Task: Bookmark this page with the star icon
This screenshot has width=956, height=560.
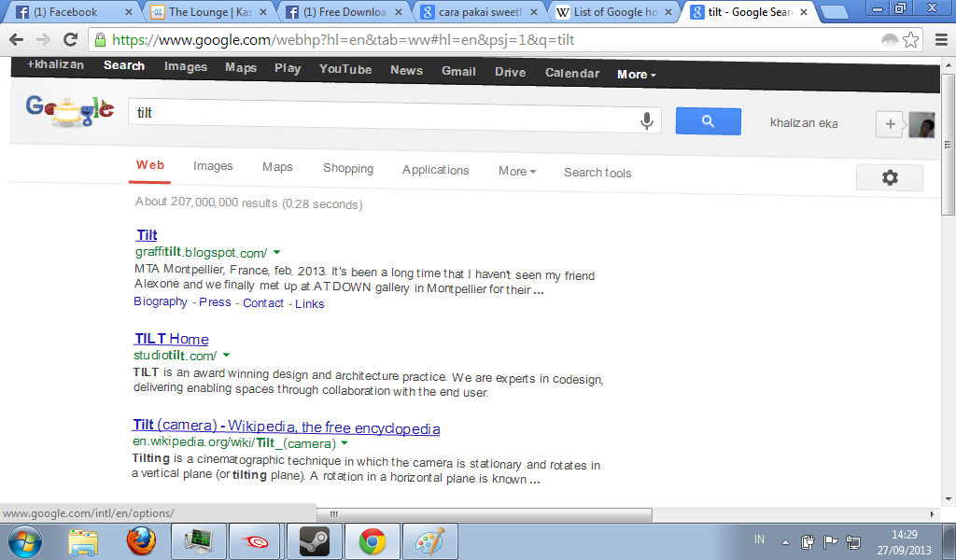Action: click(911, 40)
